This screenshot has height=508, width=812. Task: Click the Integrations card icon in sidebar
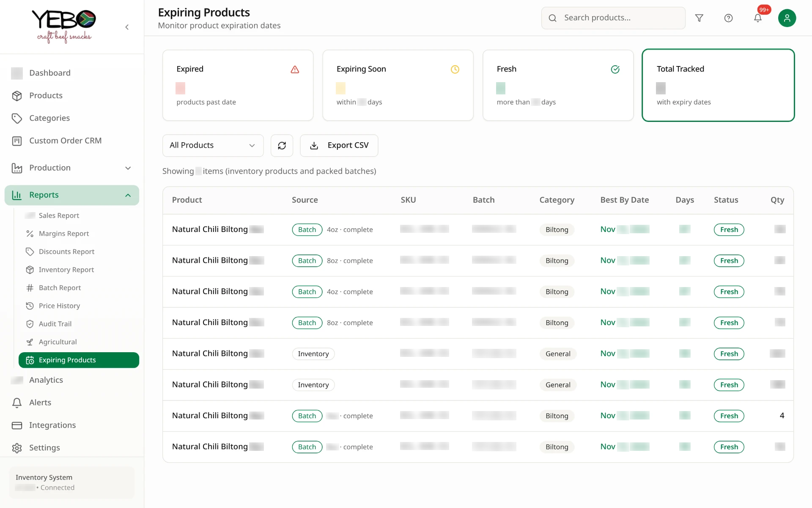[17, 425]
